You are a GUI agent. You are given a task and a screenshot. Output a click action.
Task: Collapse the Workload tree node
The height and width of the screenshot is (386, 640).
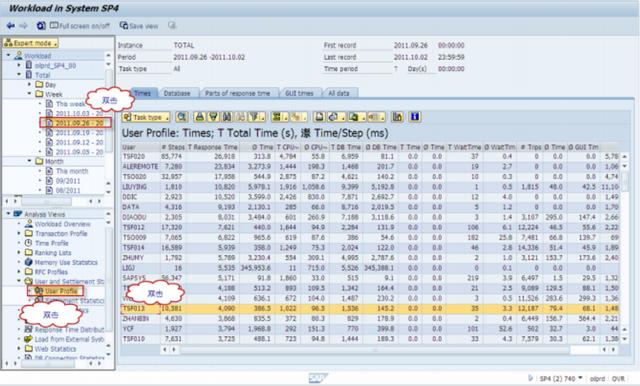[9, 55]
